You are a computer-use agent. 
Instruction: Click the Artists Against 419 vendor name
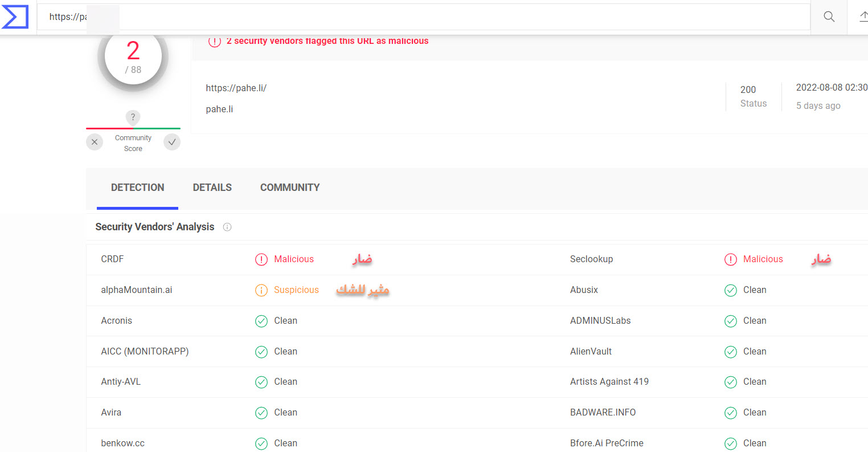click(609, 382)
